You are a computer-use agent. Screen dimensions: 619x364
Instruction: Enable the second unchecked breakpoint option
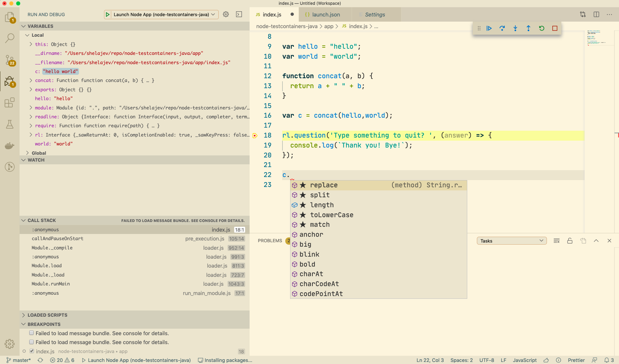coord(32,342)
